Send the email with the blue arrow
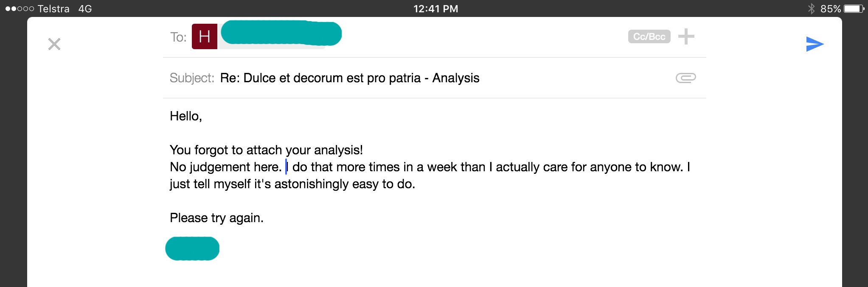Screen dimensions: 868x287 [815, 44]
